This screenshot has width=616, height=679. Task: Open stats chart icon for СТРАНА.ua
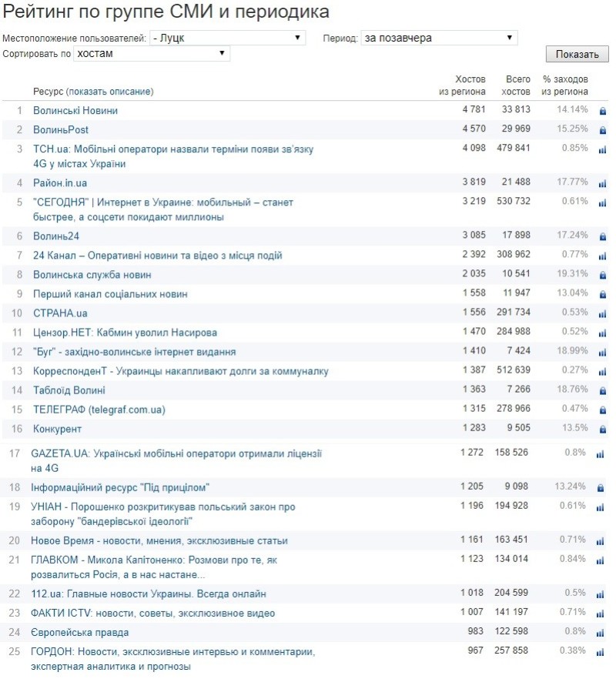[602, 313]
